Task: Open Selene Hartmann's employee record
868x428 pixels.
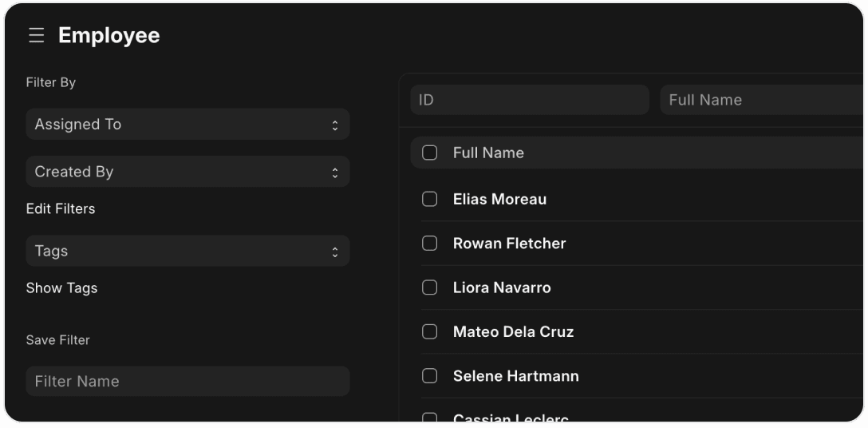Action: [515, 375]
